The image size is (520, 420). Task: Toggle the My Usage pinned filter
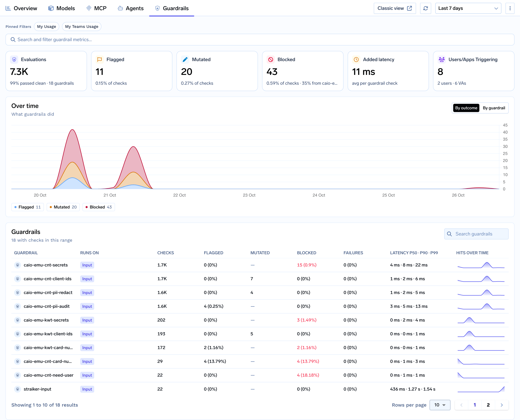46,27
